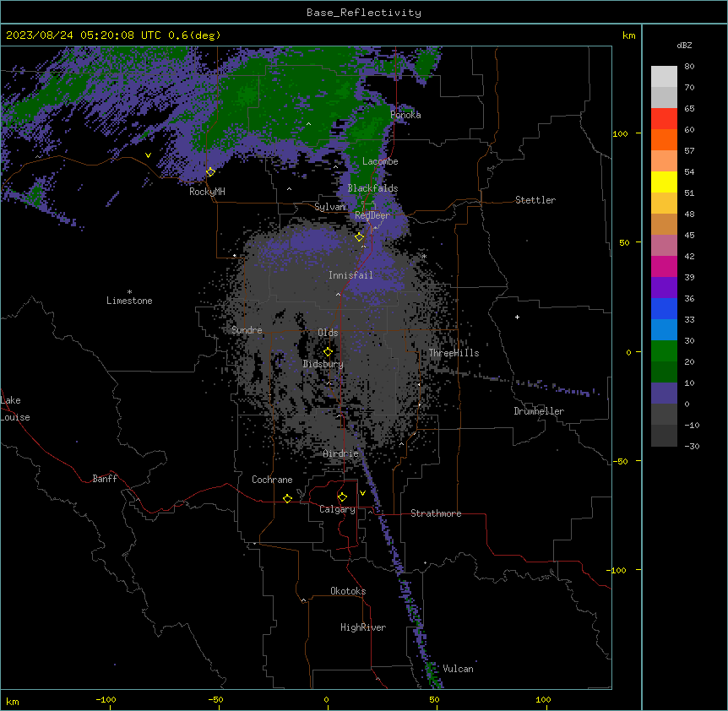
Task: Select the Airdrie city label
Action: tap(341, 453)
